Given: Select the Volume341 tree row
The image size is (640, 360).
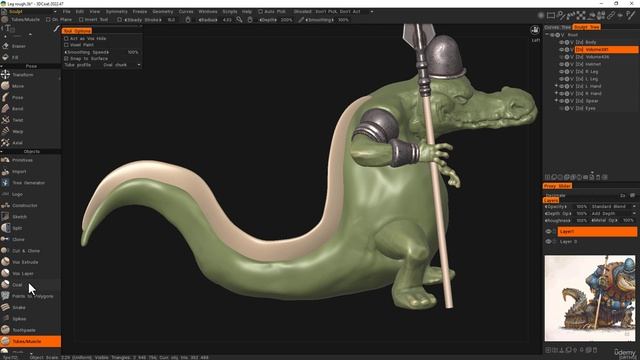Looking at the screenshot, I should (x=606, y=49).
